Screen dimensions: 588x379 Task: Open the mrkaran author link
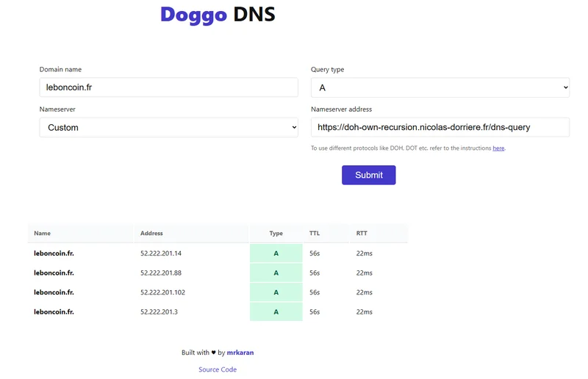240,353
